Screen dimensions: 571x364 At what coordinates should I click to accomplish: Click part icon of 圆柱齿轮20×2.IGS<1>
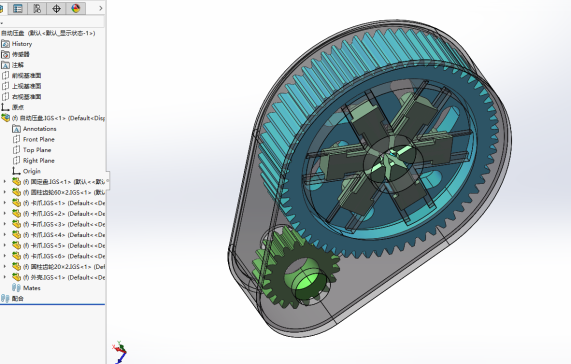tap(16, 266)
